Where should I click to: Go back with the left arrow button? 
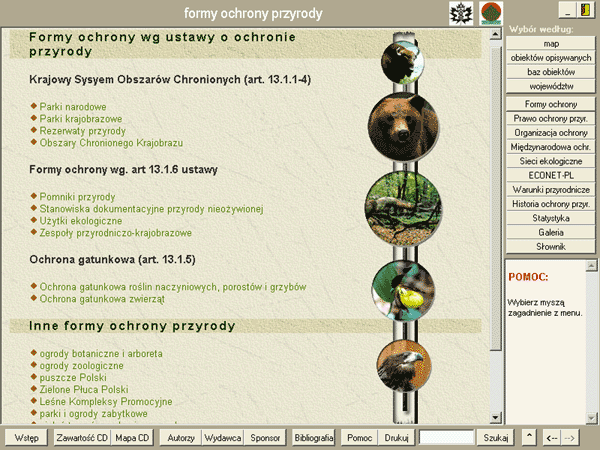tap(551, 438)
